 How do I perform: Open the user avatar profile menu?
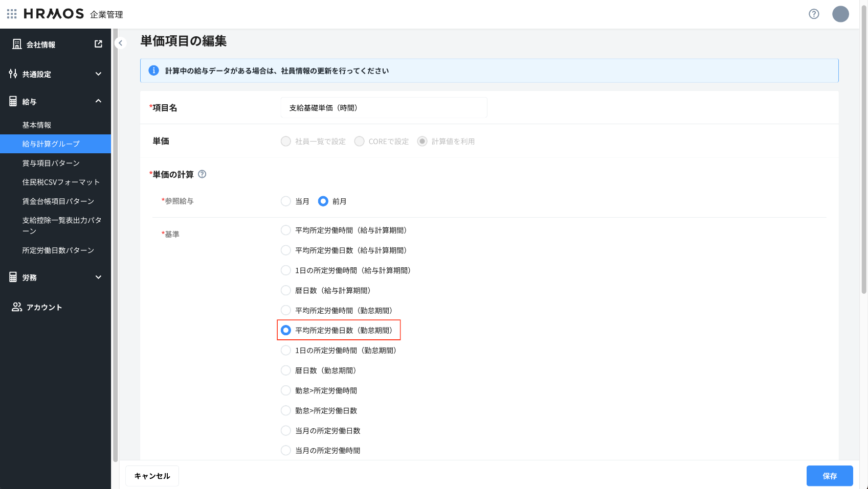(x=840, y=14)
